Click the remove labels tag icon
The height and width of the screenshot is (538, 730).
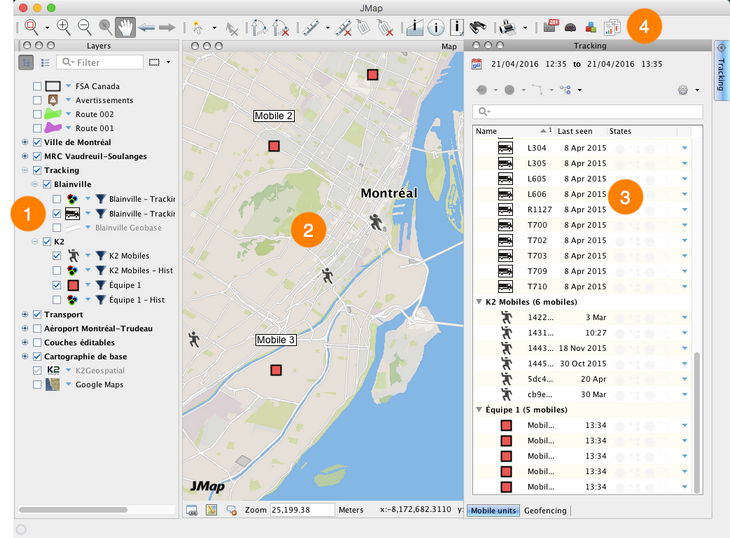(x=385, y=28)
